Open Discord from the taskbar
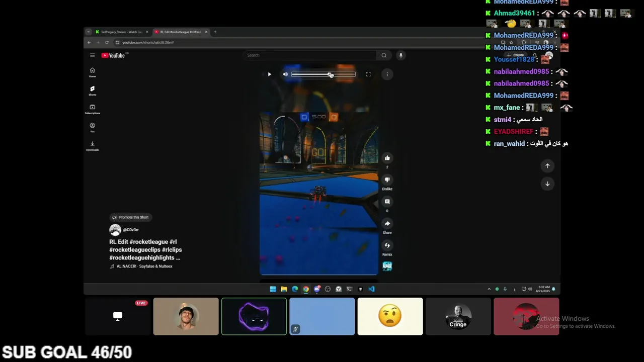644x362 pixels. [317, 289]
